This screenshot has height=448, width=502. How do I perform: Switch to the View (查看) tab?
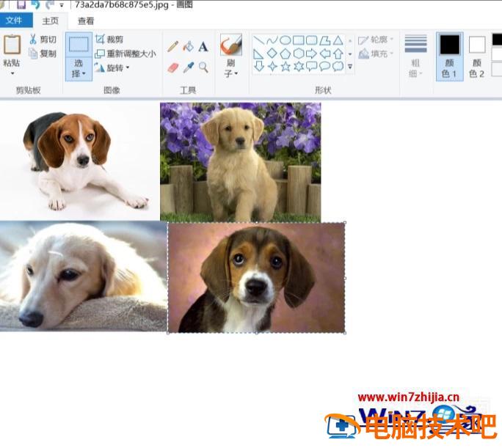coord(86,21)
